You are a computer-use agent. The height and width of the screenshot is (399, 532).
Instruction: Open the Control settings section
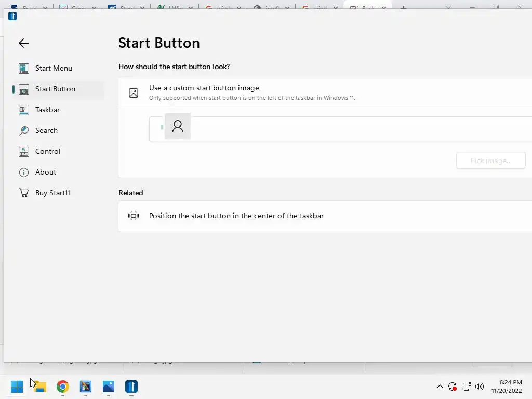58,151
